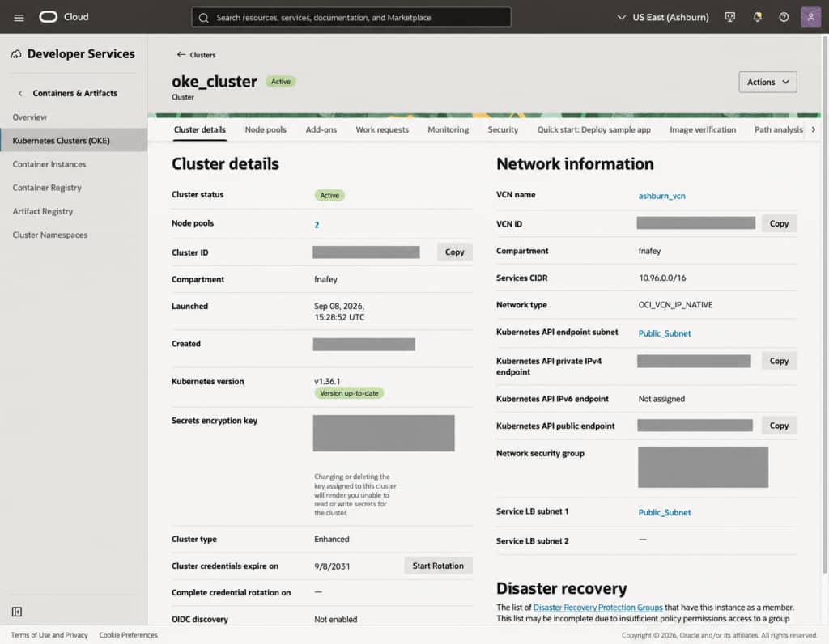Image resolution: width=829 pixels, height=644 pixels.
Task: Copy the Kubernetes API private IPv4 endpoint
Action: tap(779, 361)
